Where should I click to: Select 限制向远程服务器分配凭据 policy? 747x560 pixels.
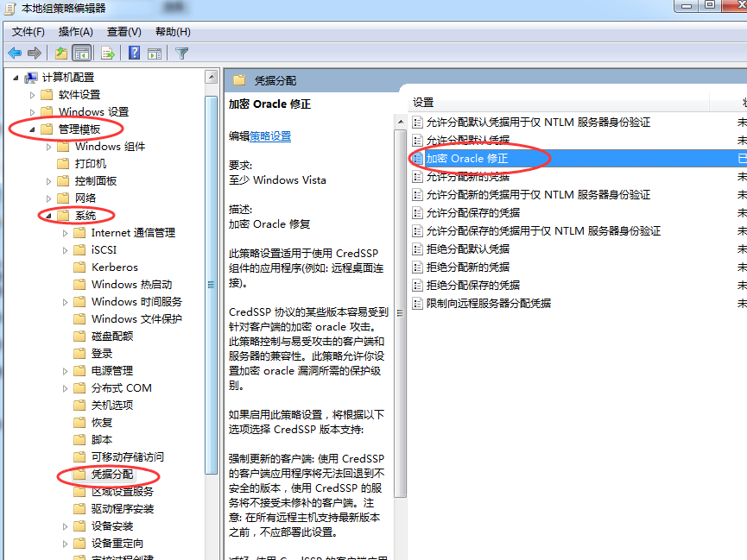tap(489, 304)
